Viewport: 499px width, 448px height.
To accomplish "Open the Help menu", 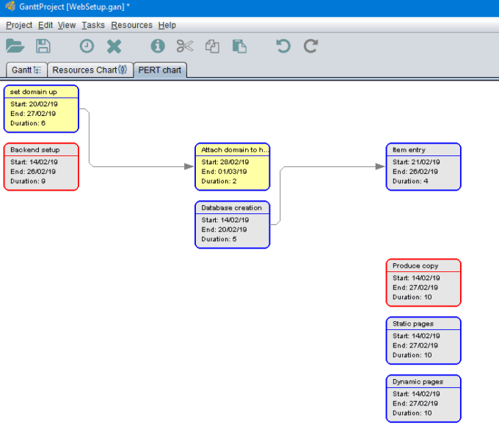I will 167,25.
